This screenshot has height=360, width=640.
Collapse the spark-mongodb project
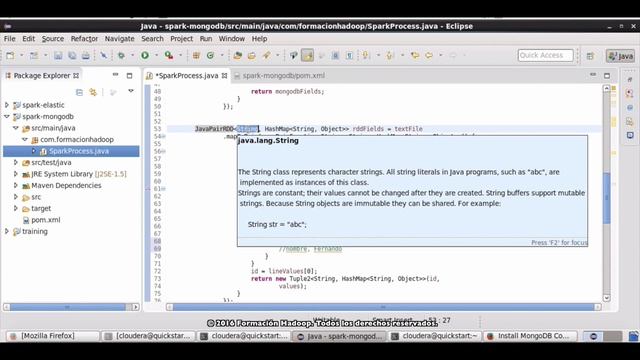tap(7, 116)
